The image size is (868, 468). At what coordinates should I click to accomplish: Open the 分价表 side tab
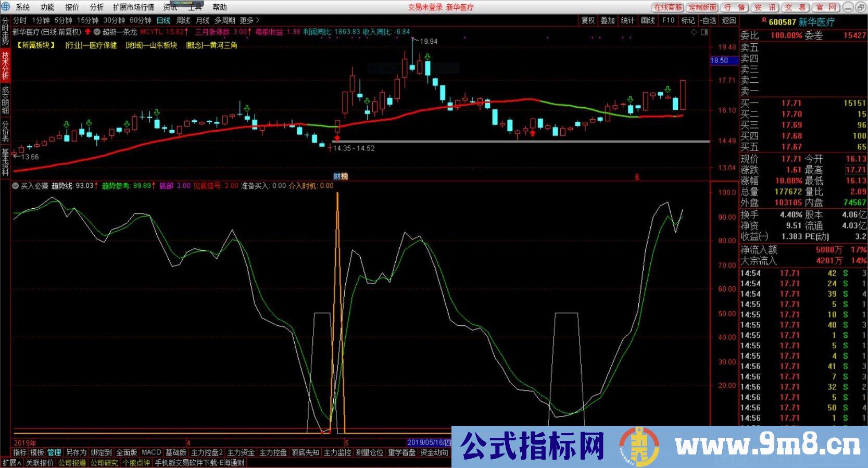tap(5, 131)
